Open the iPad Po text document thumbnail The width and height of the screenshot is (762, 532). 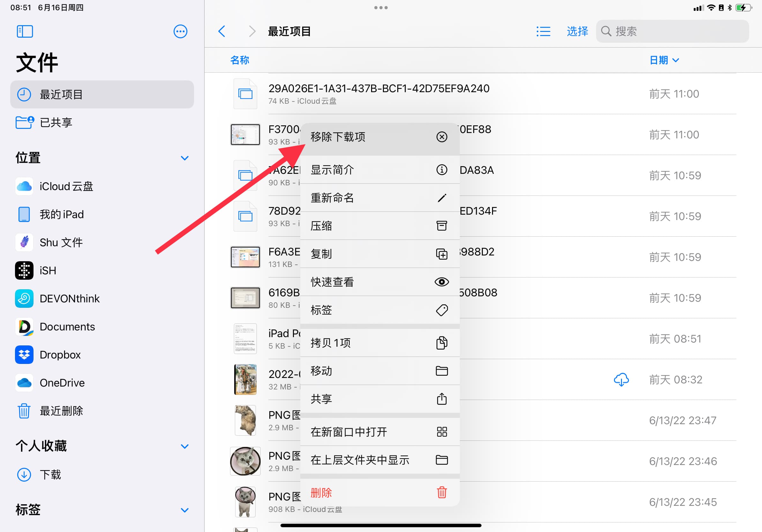click(245, 339)
